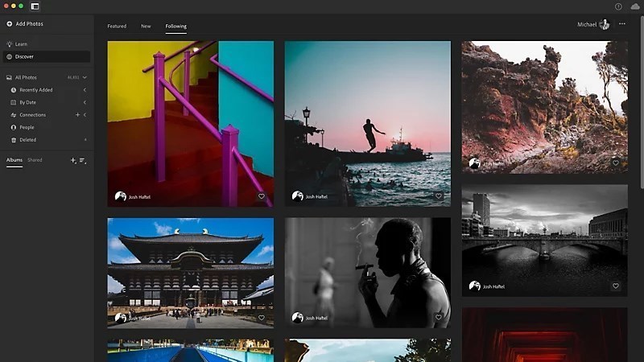Toggle the sidebar panel icon in title bar

[x=35, y=6]
